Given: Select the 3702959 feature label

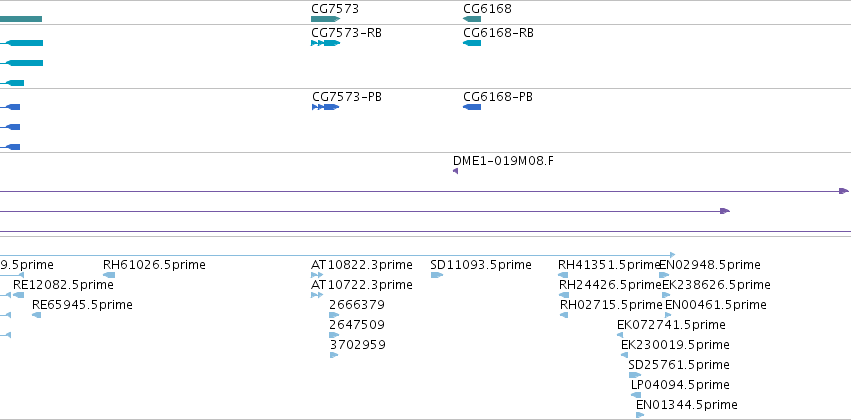Looking at the screenshot, I should pyautogui.click(x=357, y=345).
